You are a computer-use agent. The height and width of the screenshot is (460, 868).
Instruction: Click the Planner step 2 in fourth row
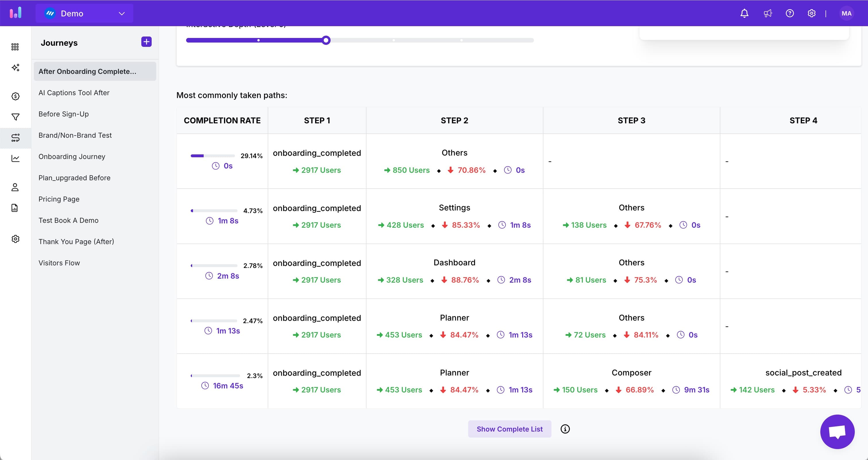click(x=454, y=326)
